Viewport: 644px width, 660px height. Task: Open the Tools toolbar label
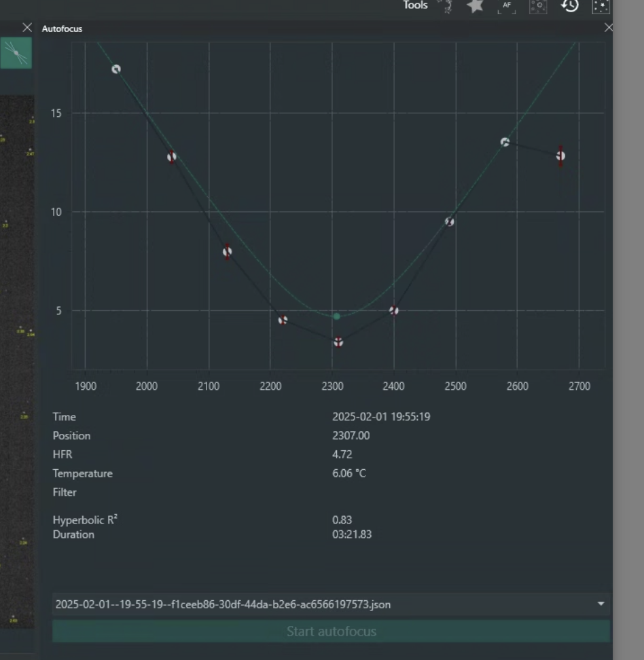(415, 5)
